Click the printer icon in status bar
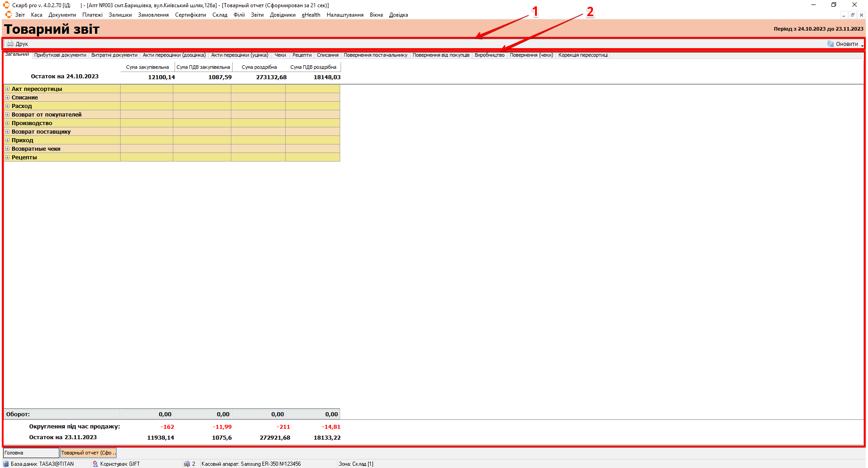This screenshot has width=868, height=468. point(187,464)
